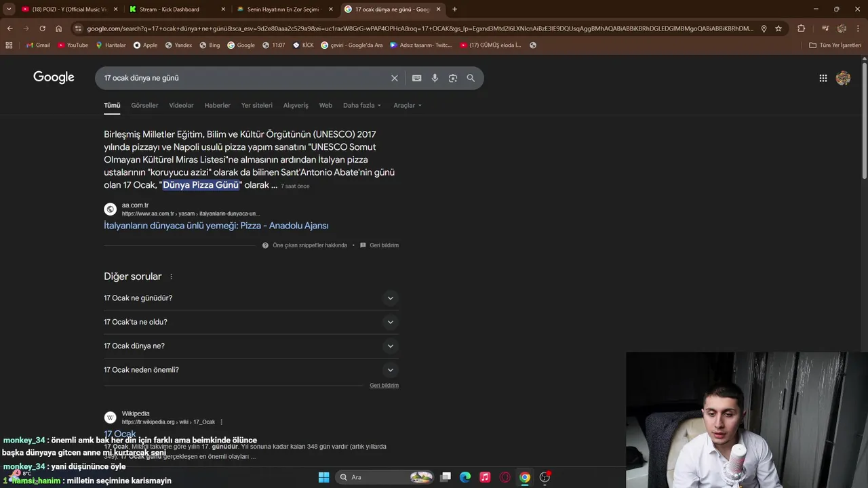Screen dimensions: 868x488
Task: Submit search with the magnifier icon
Action: (x=471, y=78)
